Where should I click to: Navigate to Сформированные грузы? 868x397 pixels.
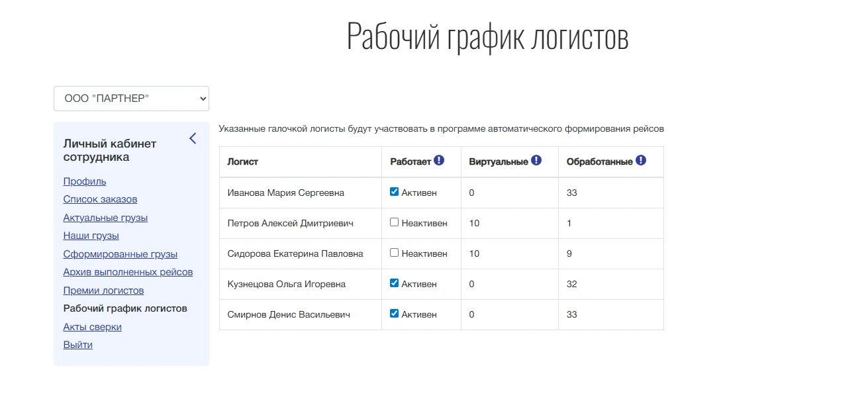tap(121, 254)
